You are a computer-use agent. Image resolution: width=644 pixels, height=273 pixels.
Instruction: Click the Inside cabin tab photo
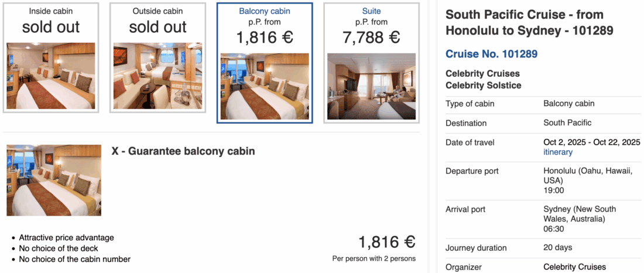coord(50,76)
